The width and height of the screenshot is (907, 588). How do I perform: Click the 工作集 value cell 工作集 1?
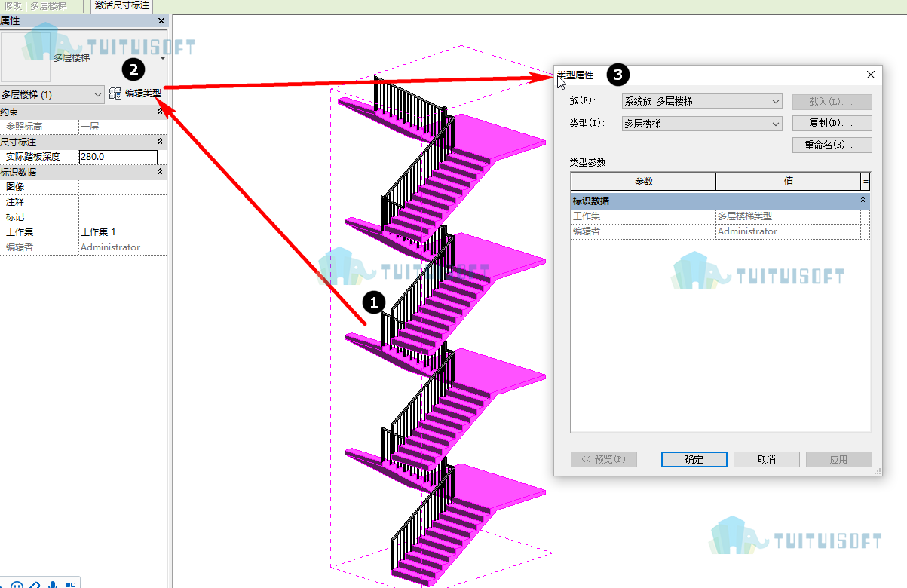118,232
